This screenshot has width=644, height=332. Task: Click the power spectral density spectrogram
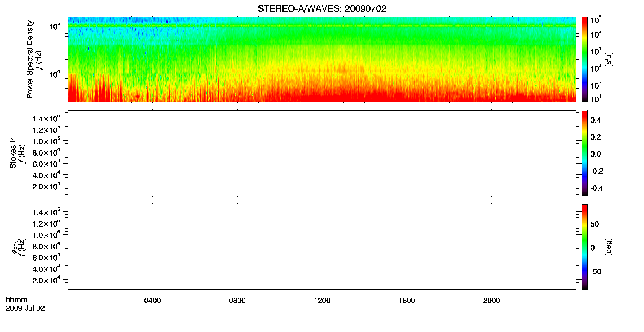(x=322, y=59)
